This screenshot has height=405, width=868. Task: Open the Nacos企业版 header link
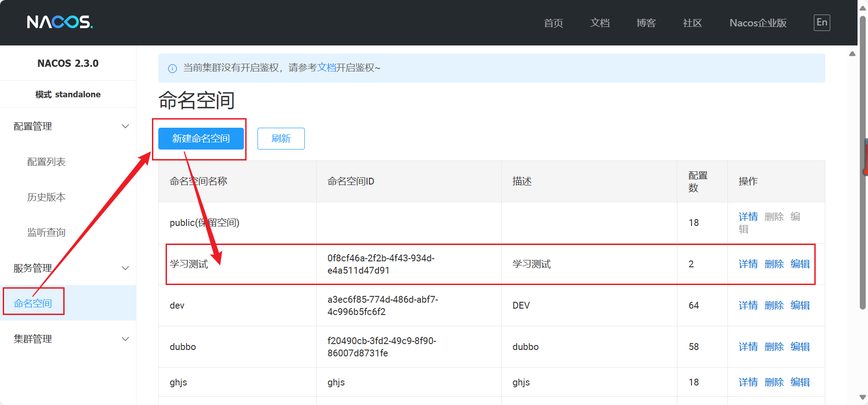[758, 23]
